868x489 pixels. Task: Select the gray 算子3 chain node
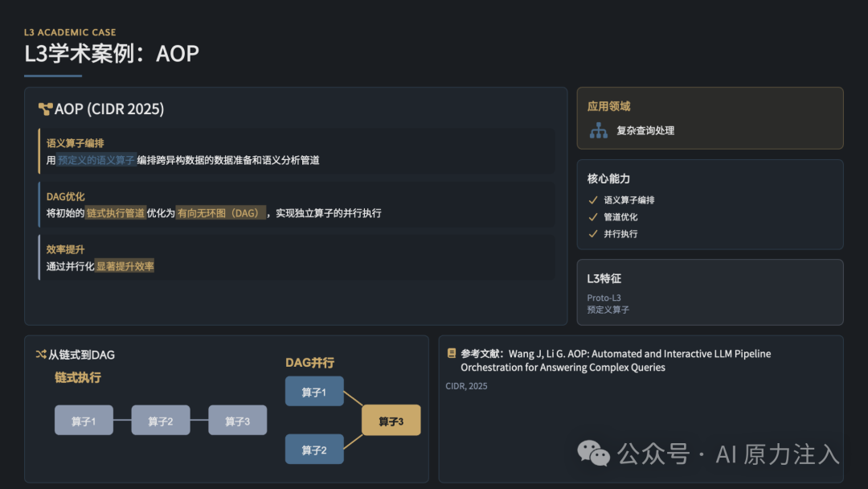[237, 421]
